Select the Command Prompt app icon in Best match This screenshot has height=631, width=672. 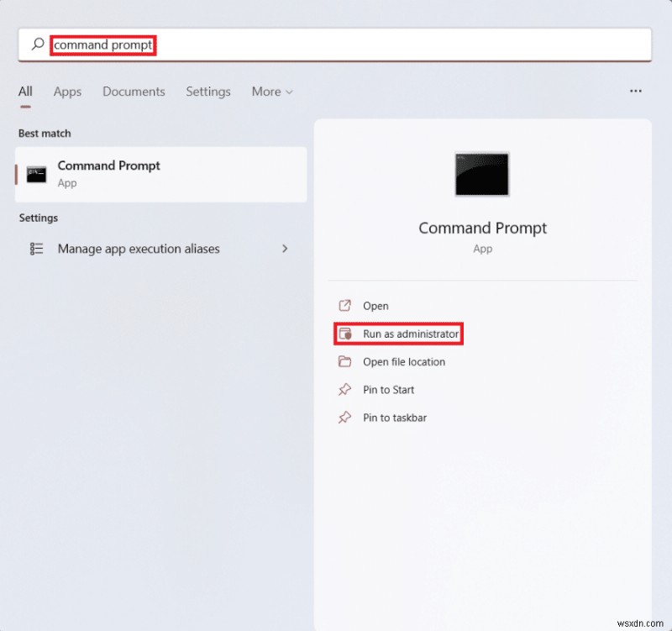(35, 174)
